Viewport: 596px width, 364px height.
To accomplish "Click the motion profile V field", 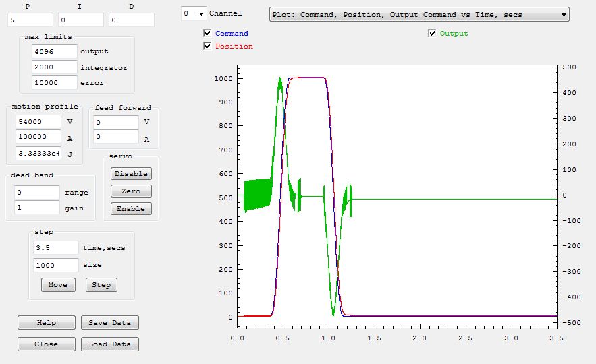I will (38, 121).
